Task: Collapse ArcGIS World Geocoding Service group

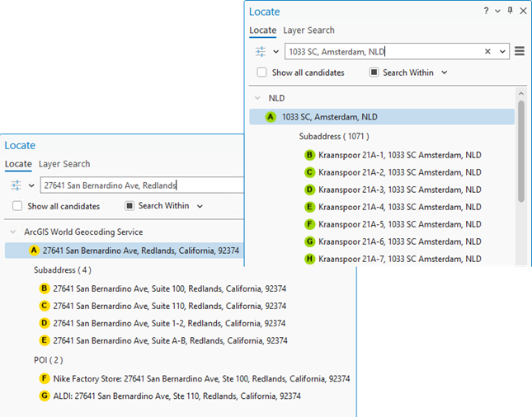Action: (x=13, y=232)
